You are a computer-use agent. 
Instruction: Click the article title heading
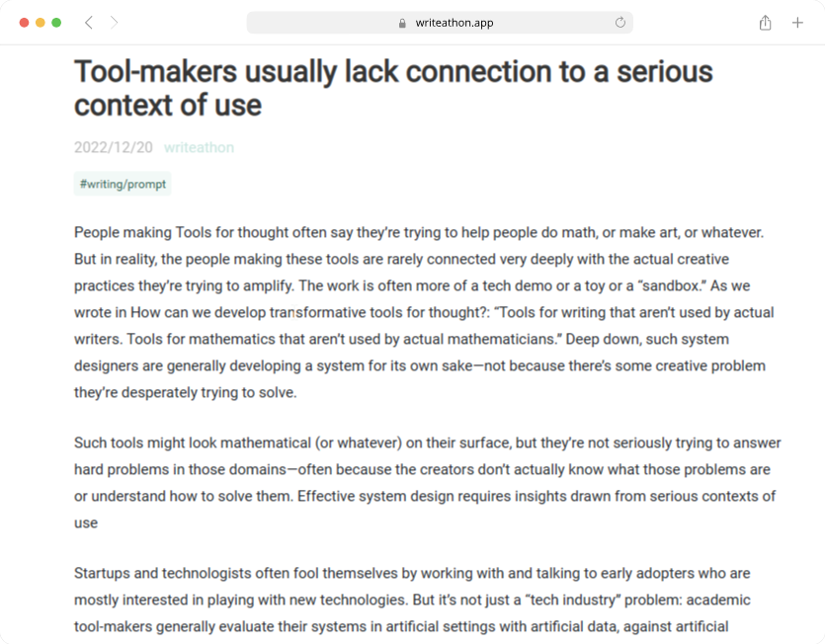393,88
